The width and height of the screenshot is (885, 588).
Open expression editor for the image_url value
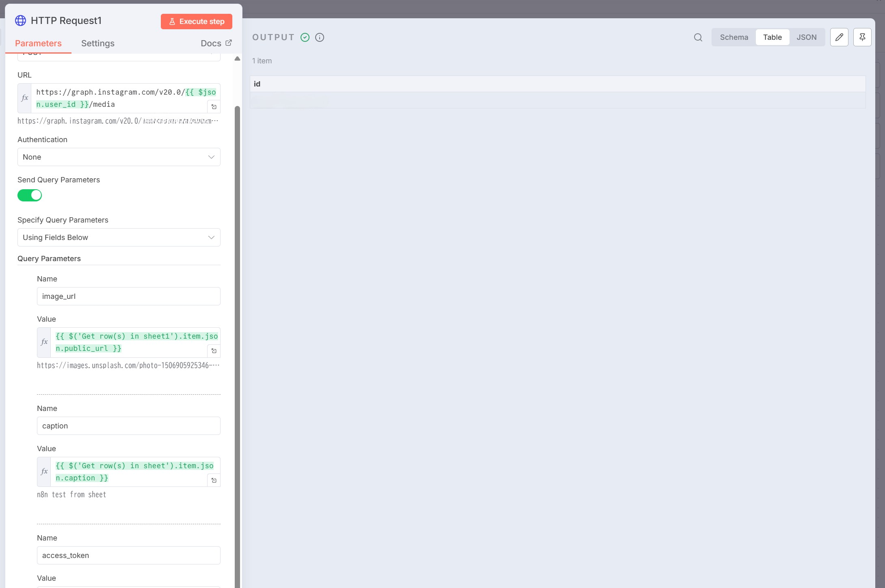214,351
